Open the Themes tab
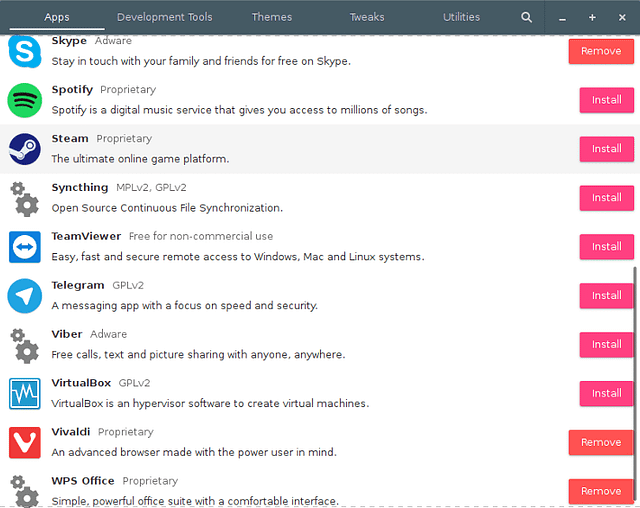The width and height of the screenshot is (640, 508). tap(271, 17)
